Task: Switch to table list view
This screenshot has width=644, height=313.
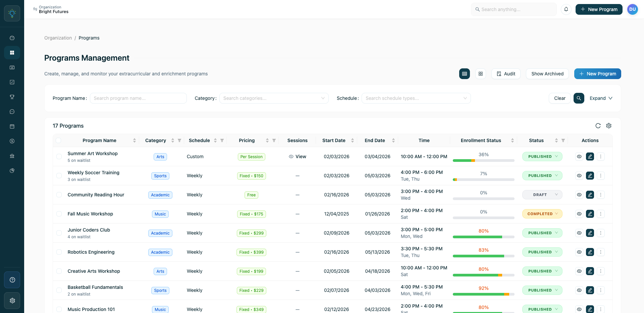Action: tap(465, 74)
